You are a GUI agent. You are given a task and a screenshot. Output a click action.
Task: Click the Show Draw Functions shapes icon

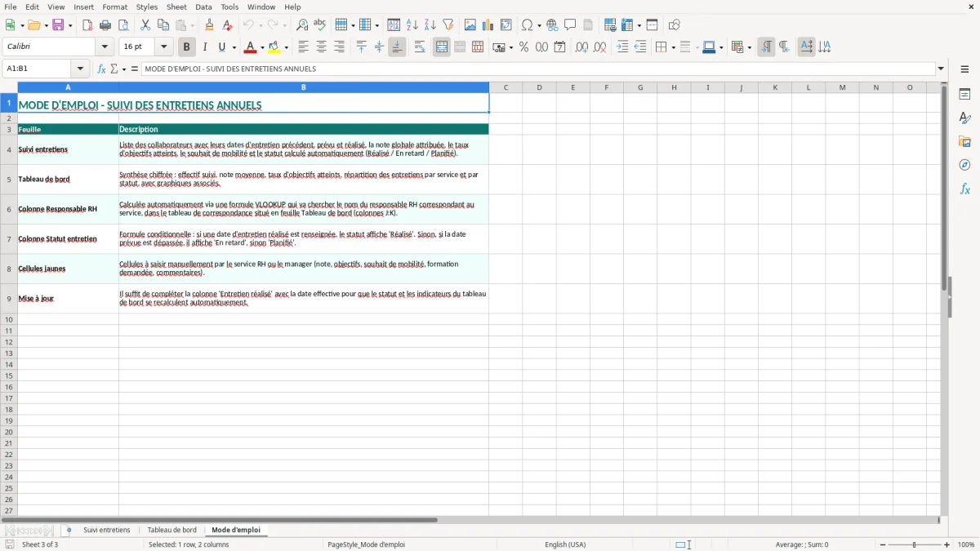point(675,25)
